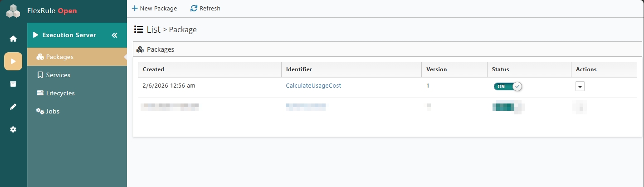Refresh the package list
The height and width of the screenshot is (187, 644).
pyautogui.click(x=205, y=8)
